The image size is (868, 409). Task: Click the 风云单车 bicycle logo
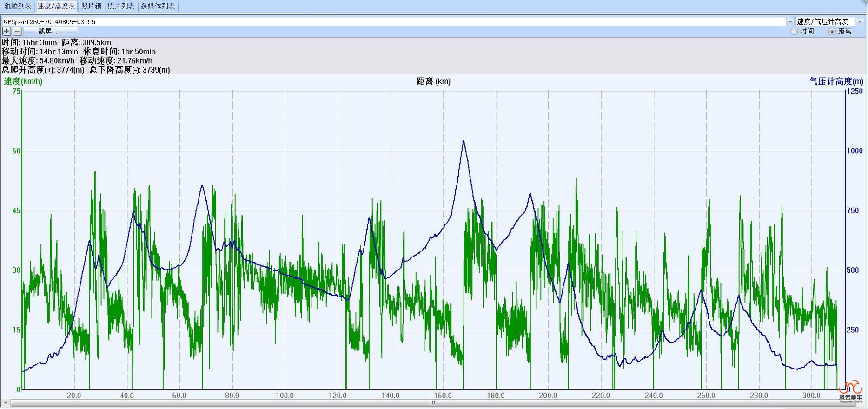tap(850, 389)
